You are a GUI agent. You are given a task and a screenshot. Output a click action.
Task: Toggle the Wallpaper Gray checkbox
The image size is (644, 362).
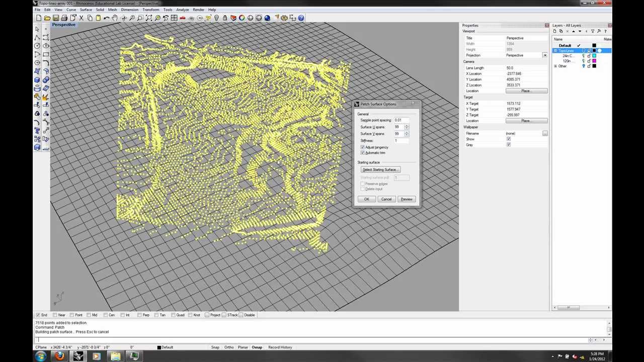pos(509,145)
